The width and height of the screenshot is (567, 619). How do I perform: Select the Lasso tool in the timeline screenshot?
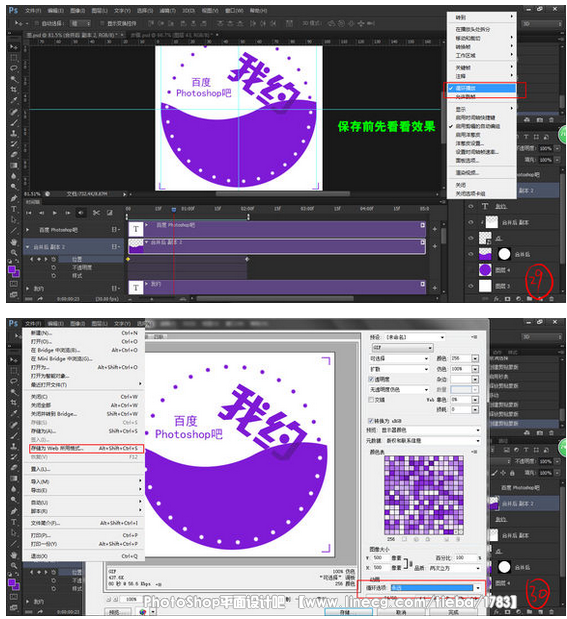(x=14, y=68)
